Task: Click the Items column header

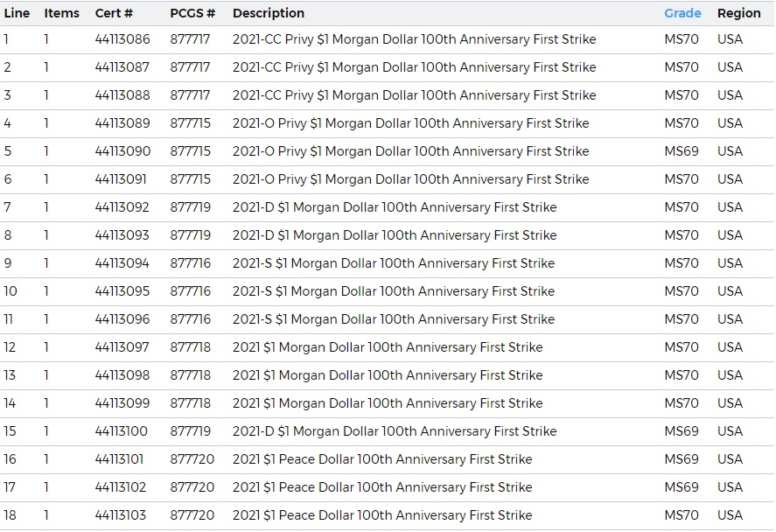Action: (x=61, y=13)
